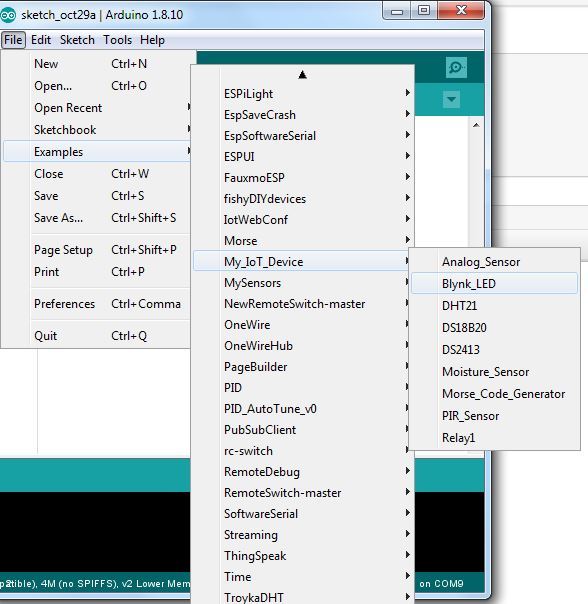Screen dimensions: 588x604
Task: Open the PIR_Sensor example sketch
Action: coord(494,416)
